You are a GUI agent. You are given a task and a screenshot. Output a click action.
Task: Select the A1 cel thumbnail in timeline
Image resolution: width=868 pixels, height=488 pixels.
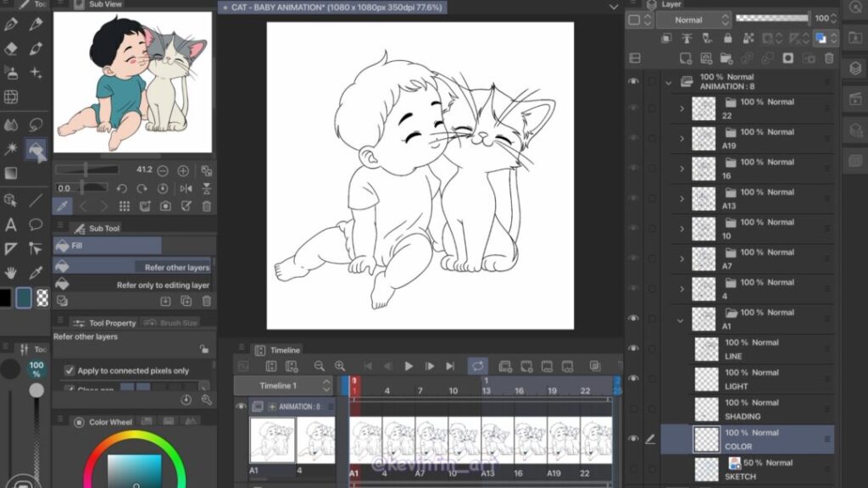(272, 440)
